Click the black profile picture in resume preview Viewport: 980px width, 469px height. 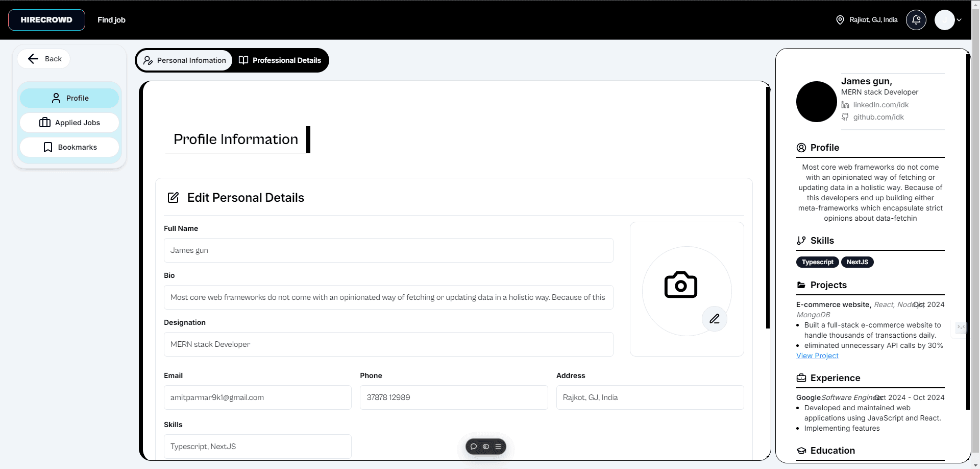pyautogui.click(x=817, y=102)
